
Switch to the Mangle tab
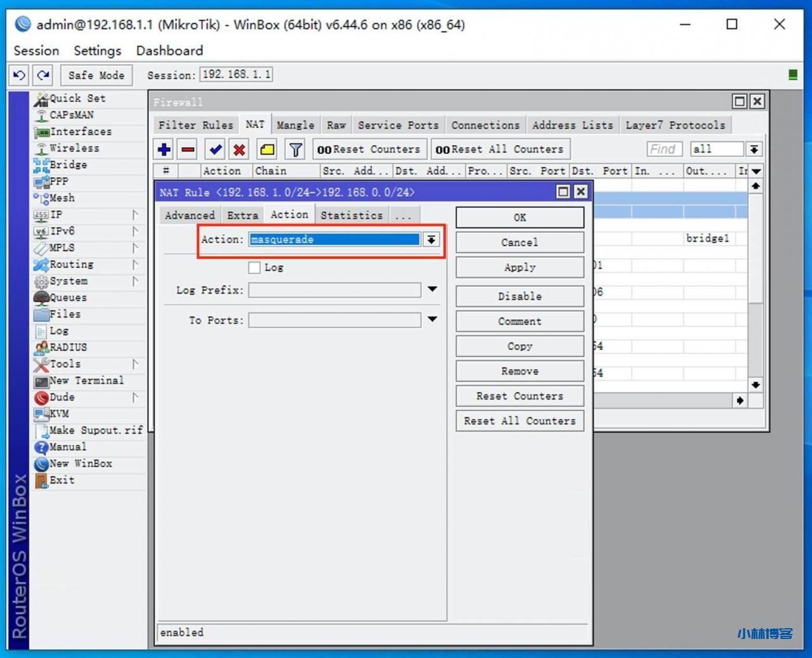click(295, 125)
